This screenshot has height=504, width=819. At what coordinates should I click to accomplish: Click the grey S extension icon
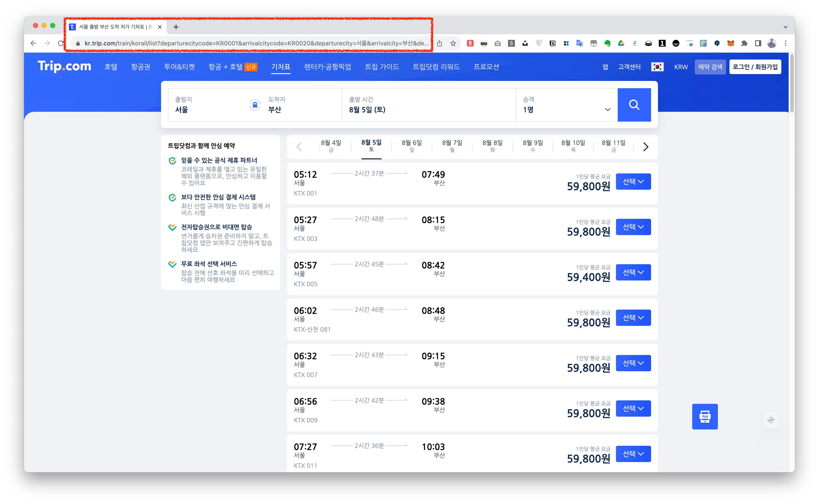[x=511, y=43]
